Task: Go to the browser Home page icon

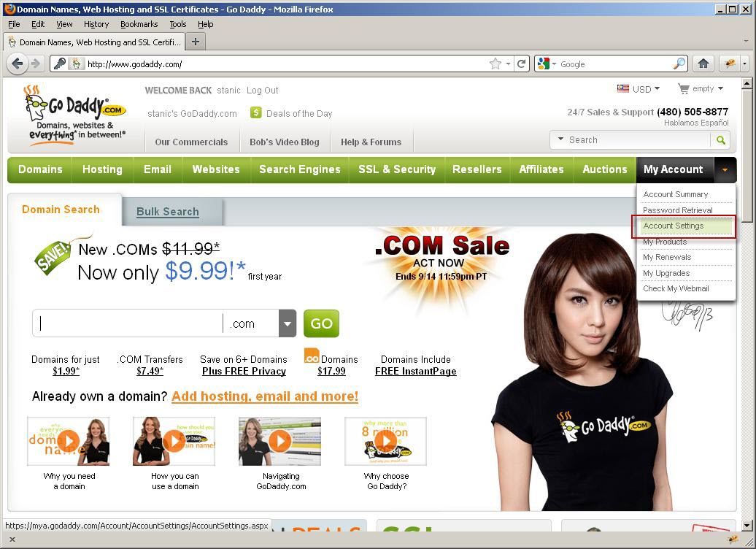Action: pyautogui.click(x=703, y=64)
